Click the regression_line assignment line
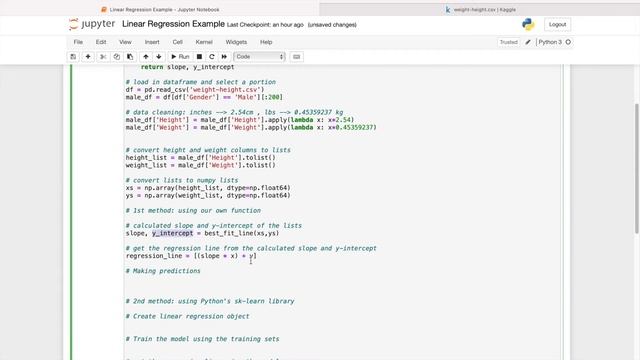The width and height of the screenshot is (640, 360). point(191,256)
